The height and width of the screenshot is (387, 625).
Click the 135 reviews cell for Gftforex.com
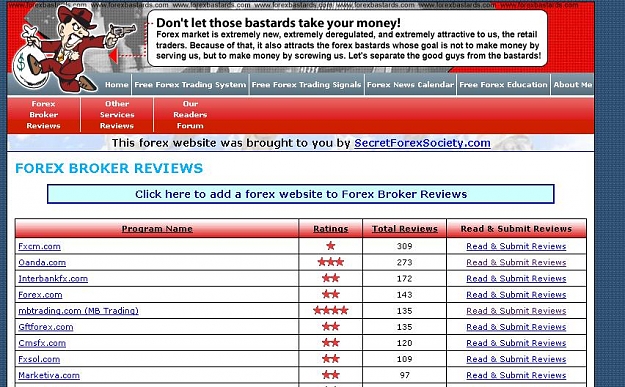405,327
